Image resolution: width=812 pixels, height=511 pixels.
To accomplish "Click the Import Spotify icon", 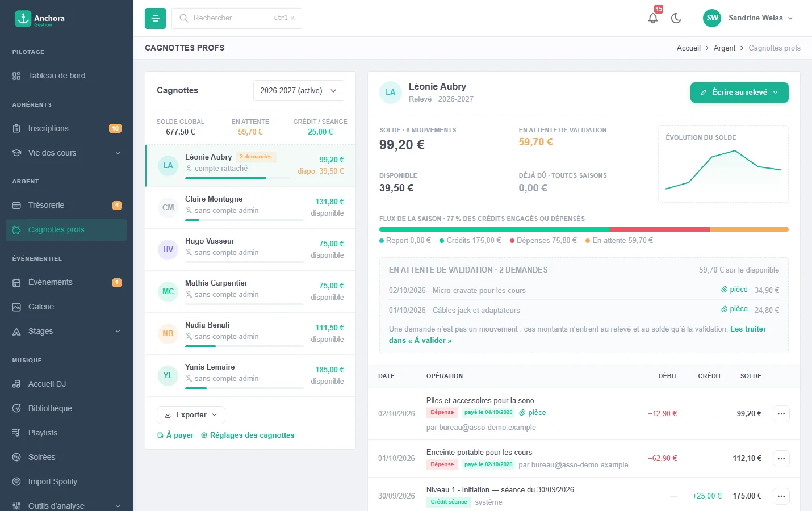I will pos(16,481).
